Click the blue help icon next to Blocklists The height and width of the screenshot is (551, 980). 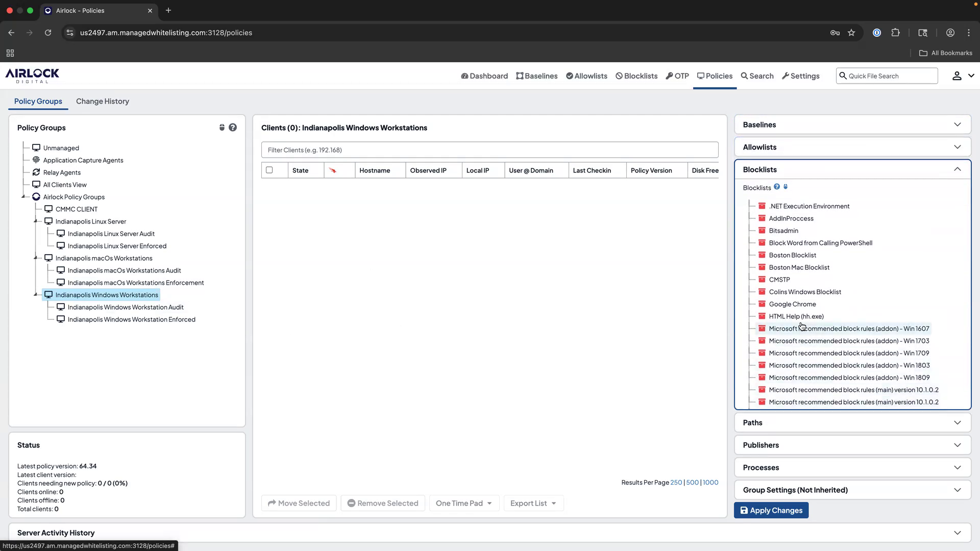[777, 187]
